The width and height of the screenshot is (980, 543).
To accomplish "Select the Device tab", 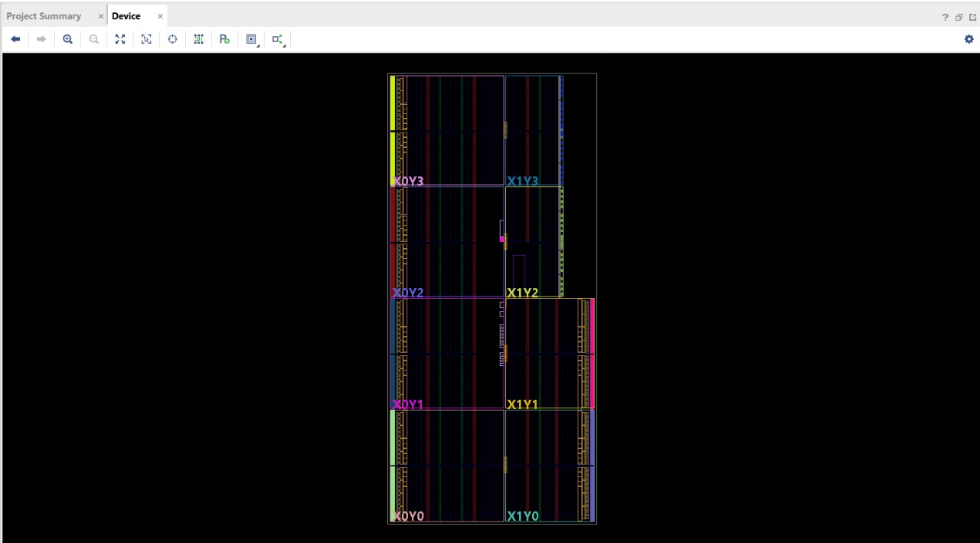I will 126,15.
